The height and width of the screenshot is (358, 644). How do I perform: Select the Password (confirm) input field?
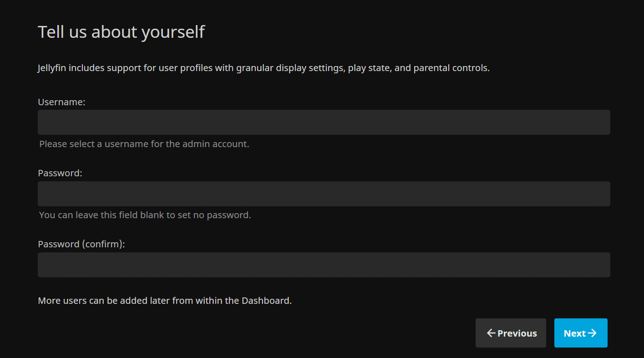(324, 265)
